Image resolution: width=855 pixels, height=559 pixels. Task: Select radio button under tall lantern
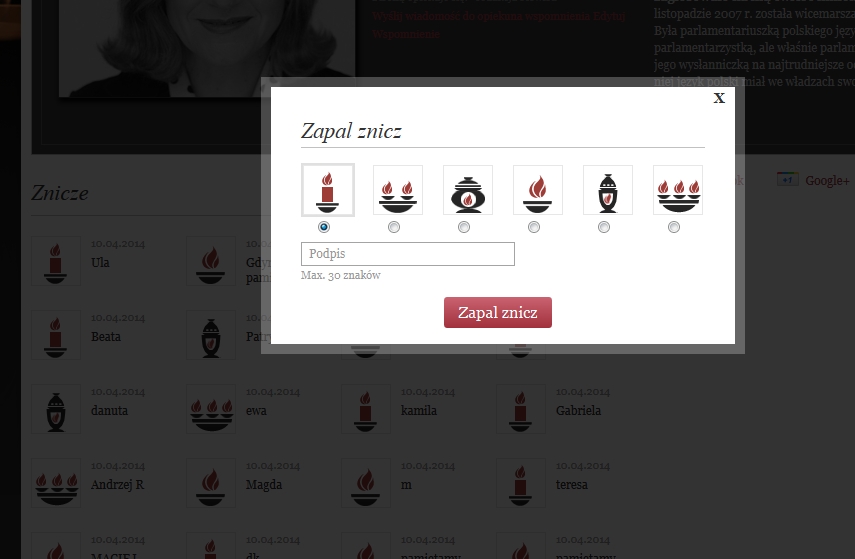pos(604,227)
